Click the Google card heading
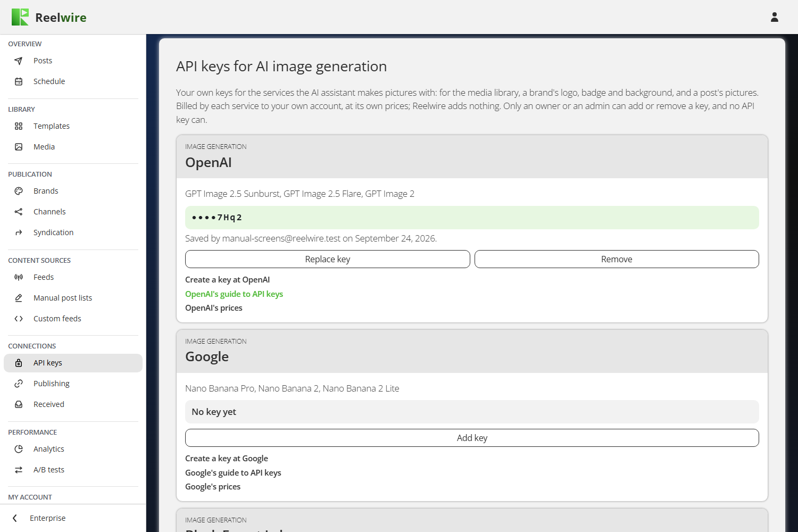The width and height of the screenshot is (798, 532). (x=207, y=357)
